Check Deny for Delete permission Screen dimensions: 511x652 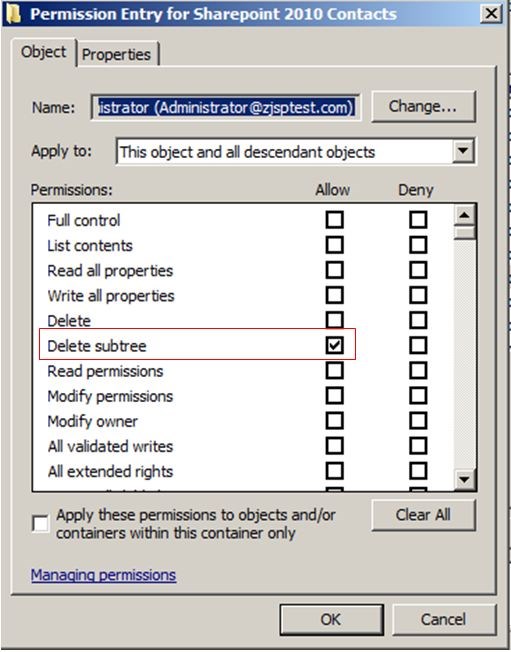[x=418, y=320]
